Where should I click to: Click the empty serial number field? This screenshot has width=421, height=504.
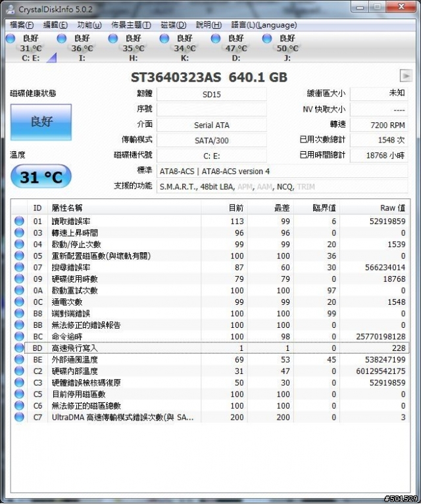click(211, 110)
